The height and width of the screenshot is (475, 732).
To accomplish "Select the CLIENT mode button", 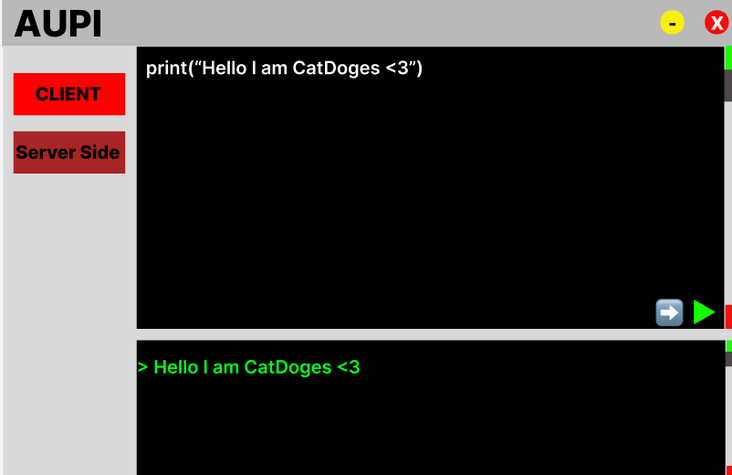I will click(x=69, y=94).
